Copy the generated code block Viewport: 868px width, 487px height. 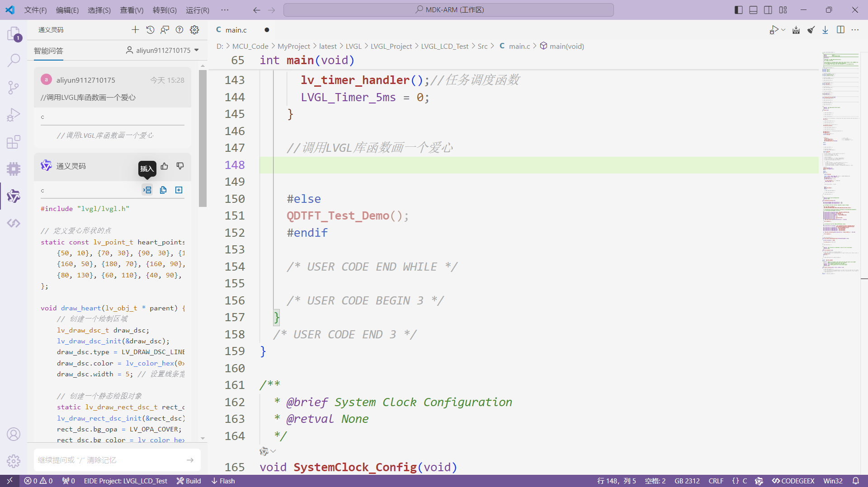click(163, 190)
